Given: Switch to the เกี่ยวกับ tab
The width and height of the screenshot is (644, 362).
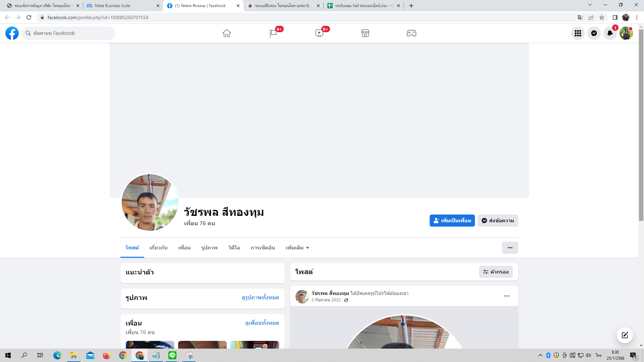Looking at the screenshot, I should pos(158,248).
